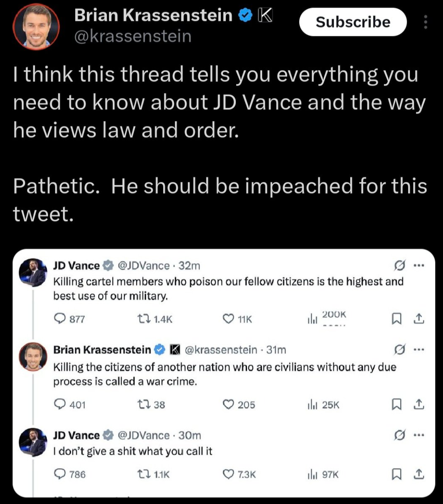This screenshot has height=504, width=443.
Task: Open @JDVance handle on the 30m tweet
Action: 143,435
